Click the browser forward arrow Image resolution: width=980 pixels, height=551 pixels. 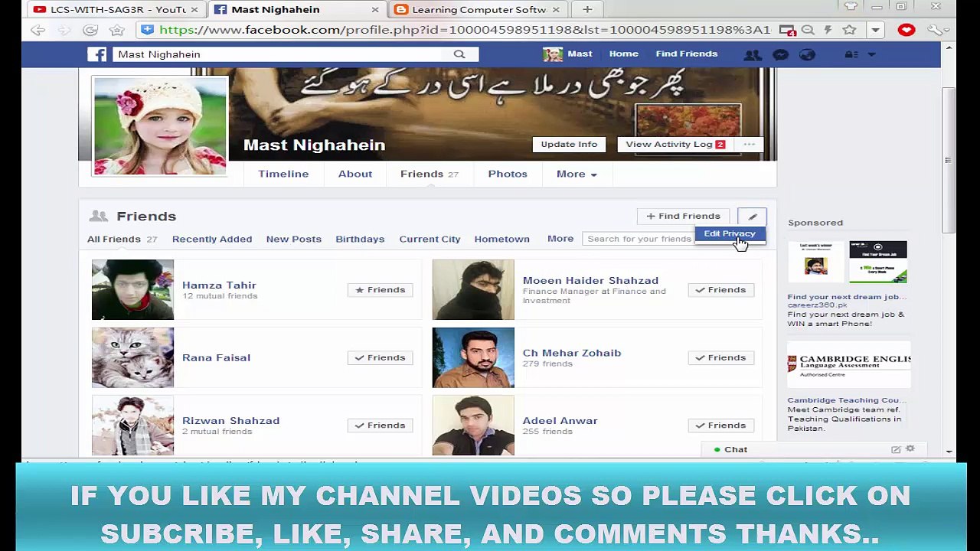(64, 31)
